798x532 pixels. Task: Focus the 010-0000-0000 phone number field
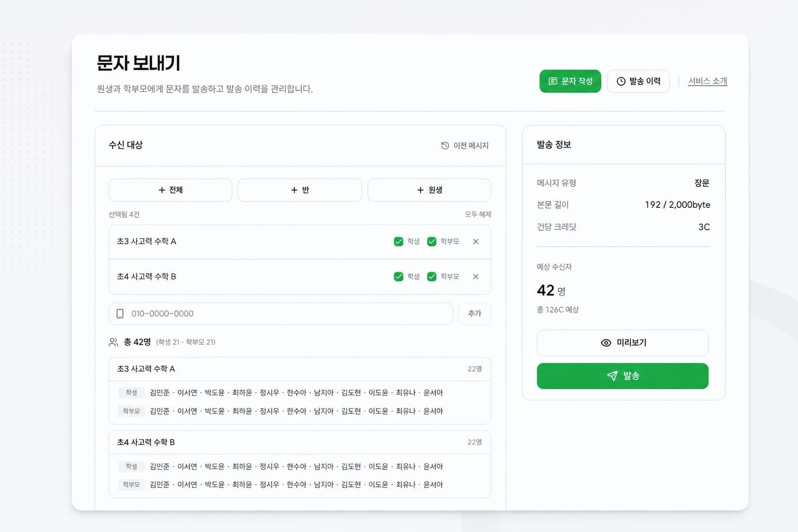tap(281, 314)
